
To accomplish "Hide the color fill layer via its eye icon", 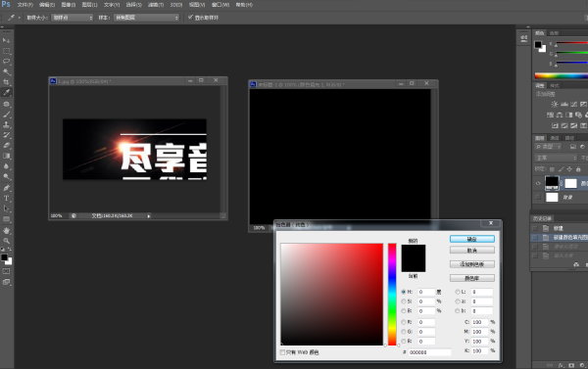I will tap(538, 183).
